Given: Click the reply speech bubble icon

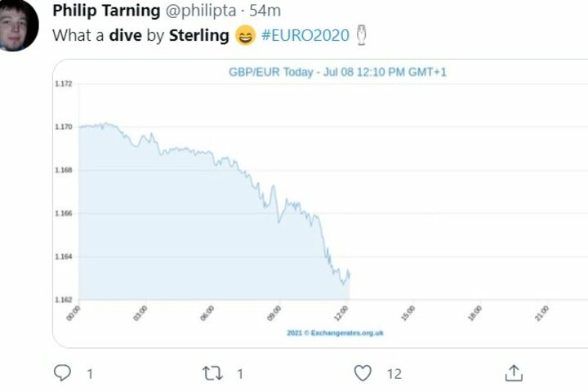Looking at the screenshot, I should tap(63, 373).
